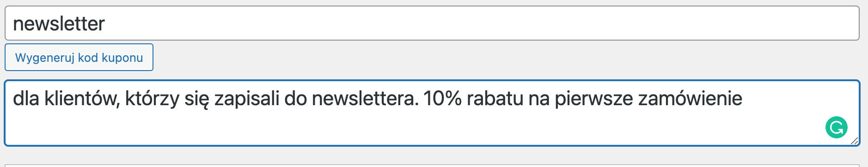Click the blank area after newsletter in code field
868x167 pixels.
tap(481, 23)
